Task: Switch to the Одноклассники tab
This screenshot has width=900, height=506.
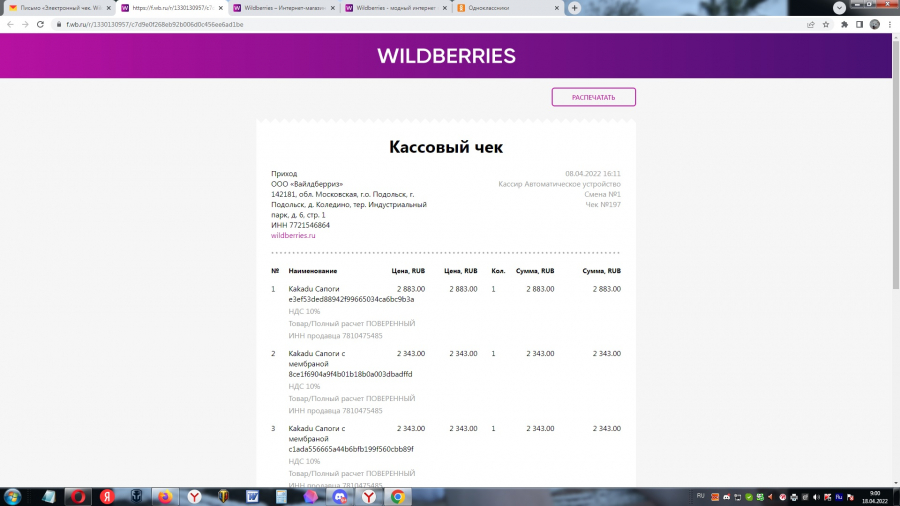Action: click(508, 8)
